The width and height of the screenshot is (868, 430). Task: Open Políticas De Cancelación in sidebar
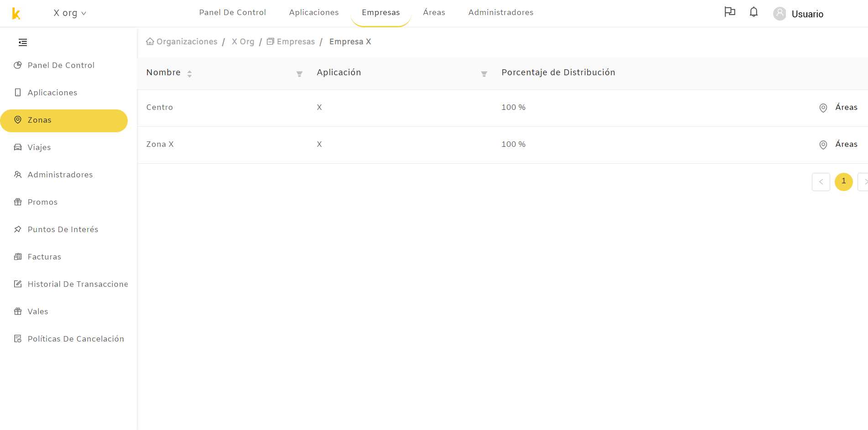click(x=76, y=339)
